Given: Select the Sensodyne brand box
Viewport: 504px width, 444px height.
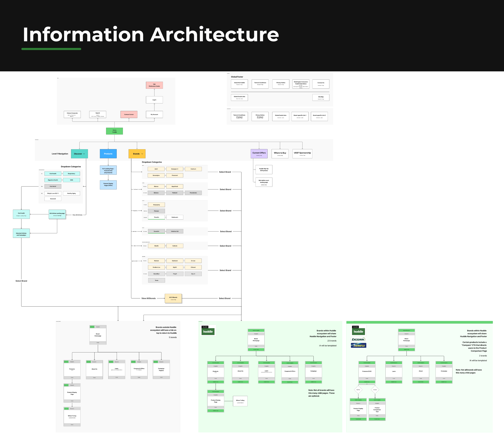Looking at the screenshot, I should click(156, 175).
